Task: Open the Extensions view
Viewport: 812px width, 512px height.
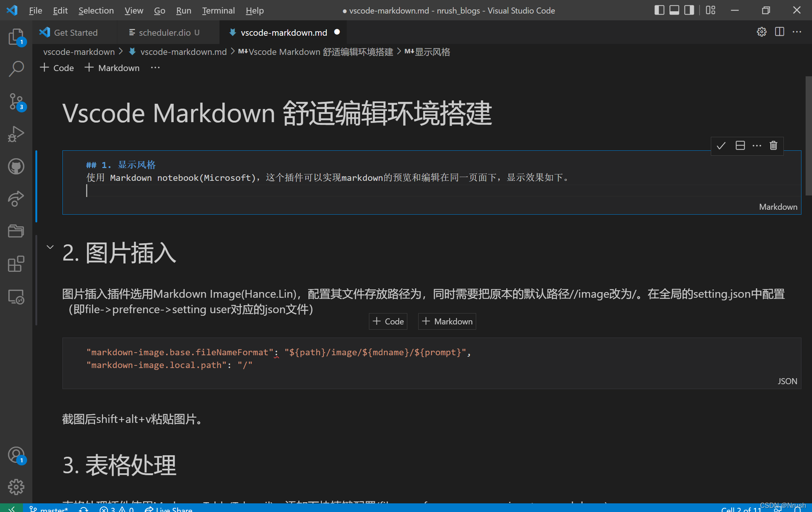Action: pos(16,264)
